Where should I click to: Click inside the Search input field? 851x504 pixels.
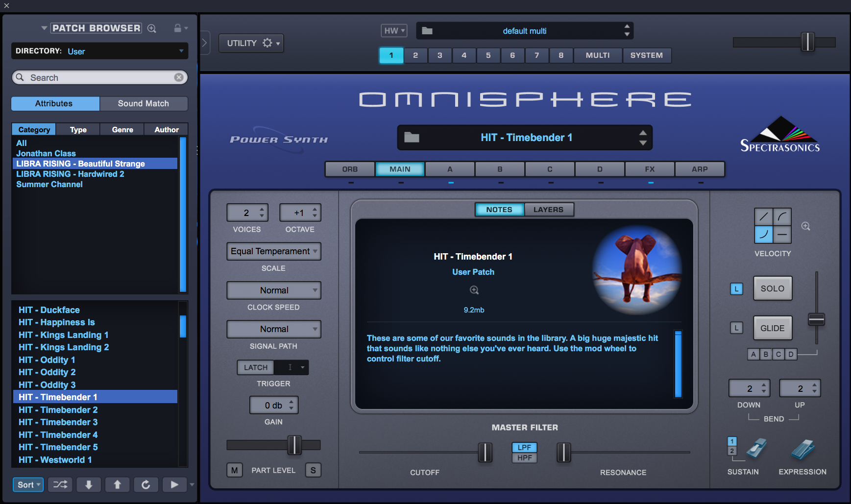tap(100, 77)
